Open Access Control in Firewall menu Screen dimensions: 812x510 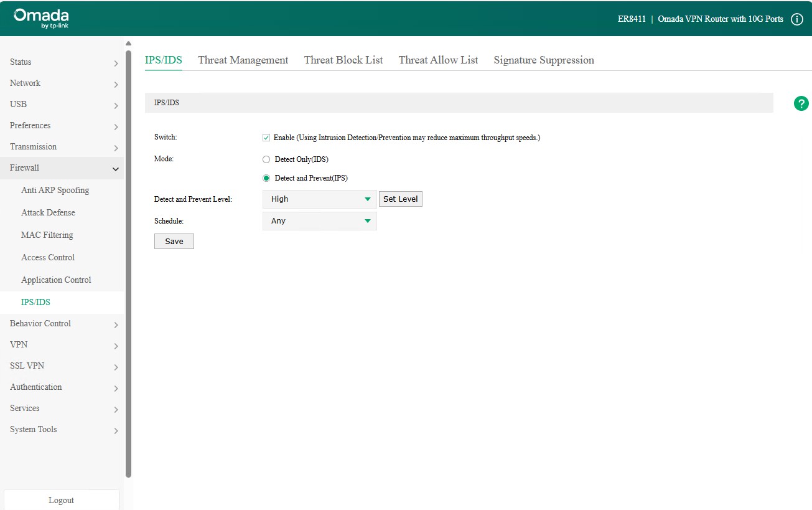point(48,258)
